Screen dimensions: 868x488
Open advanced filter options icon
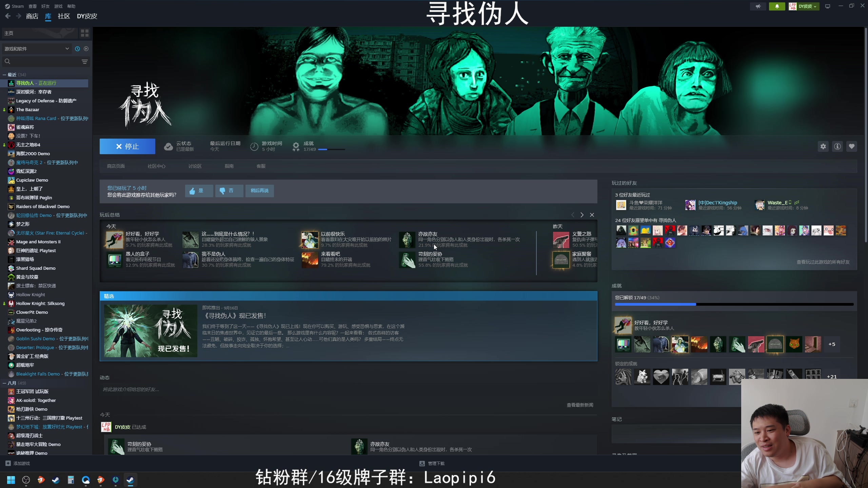click(85, 61)
